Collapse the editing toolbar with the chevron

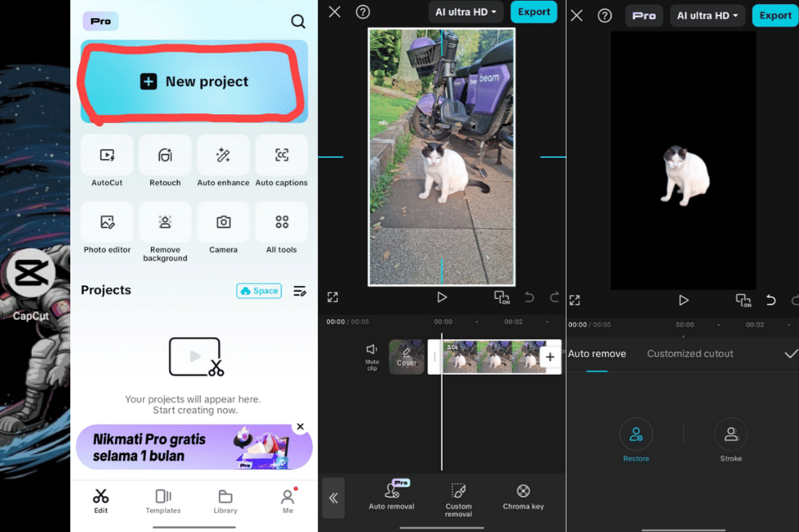[x=333, y=498]
